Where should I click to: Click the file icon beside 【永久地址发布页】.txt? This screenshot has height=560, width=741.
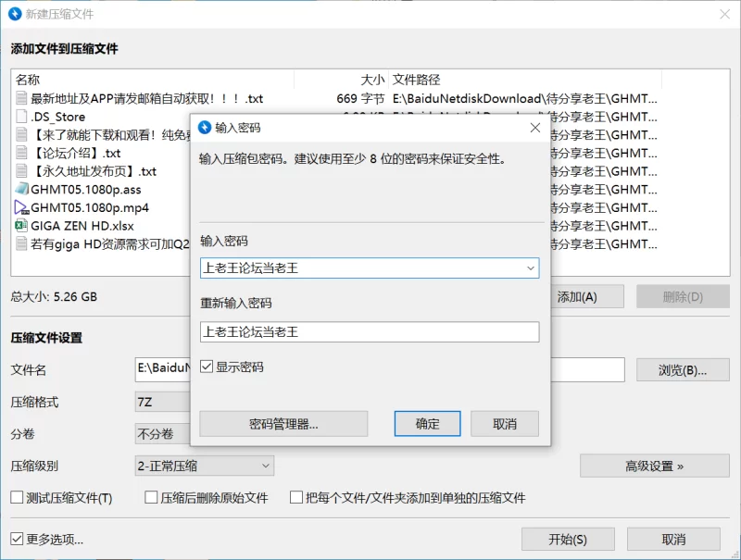[21, 171]
